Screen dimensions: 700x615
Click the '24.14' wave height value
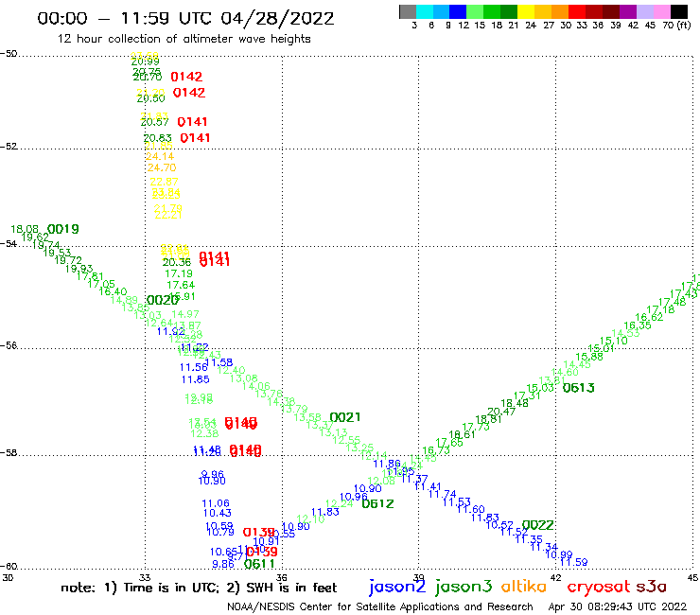click(x=160, y=156)
